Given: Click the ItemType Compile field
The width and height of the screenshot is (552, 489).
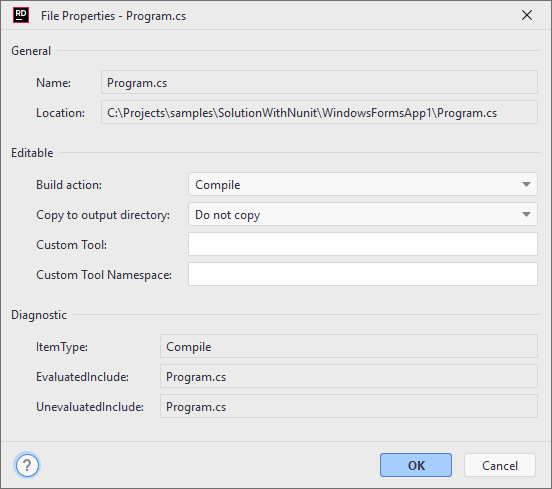Looking at the screenshot, I should [x=349, y=346].
